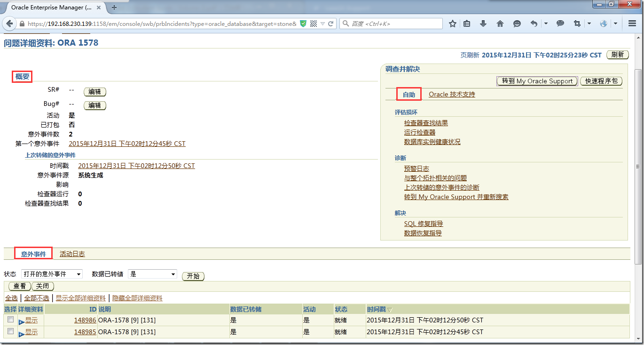Click 转到 My Oracle Support button
Screen dimensions: 644x345
pyautogui.click(x=537, y=81)
